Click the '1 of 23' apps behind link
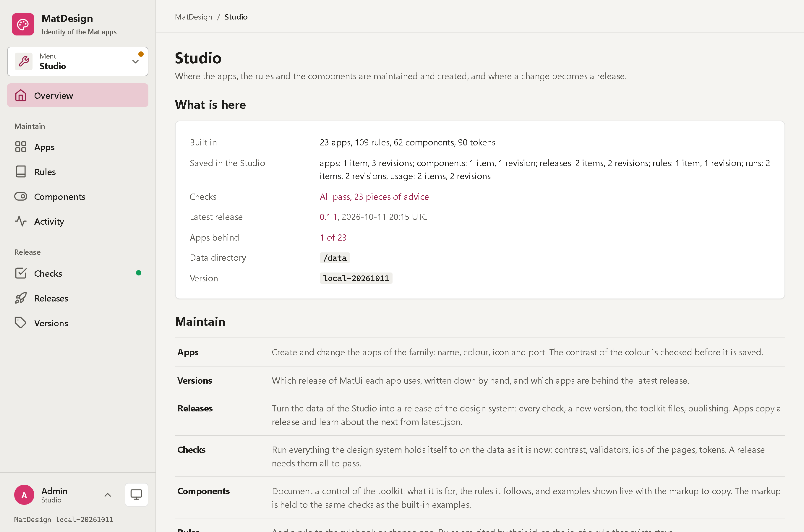This screenshot has width=804, height=532. point(333,238)
